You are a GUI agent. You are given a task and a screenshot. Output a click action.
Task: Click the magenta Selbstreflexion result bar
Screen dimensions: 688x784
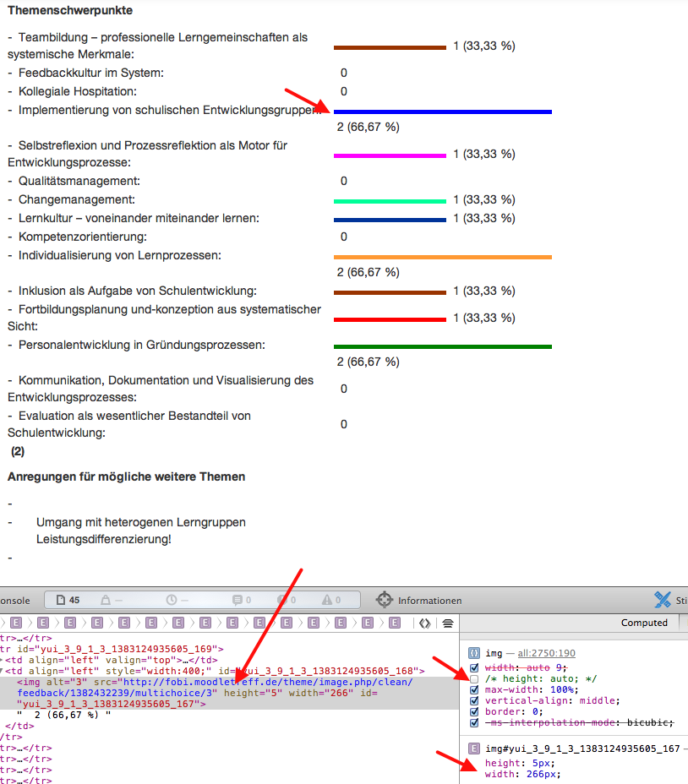tap(390, 156)
